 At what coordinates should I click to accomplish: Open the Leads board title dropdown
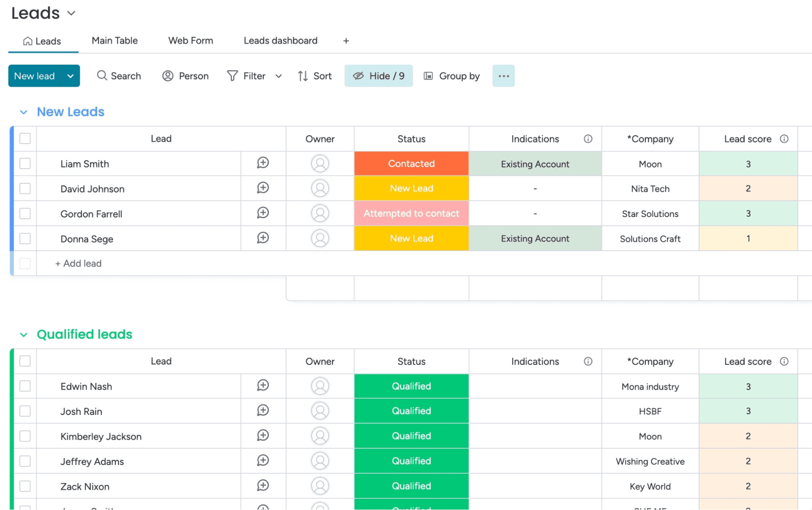(71, 13)
